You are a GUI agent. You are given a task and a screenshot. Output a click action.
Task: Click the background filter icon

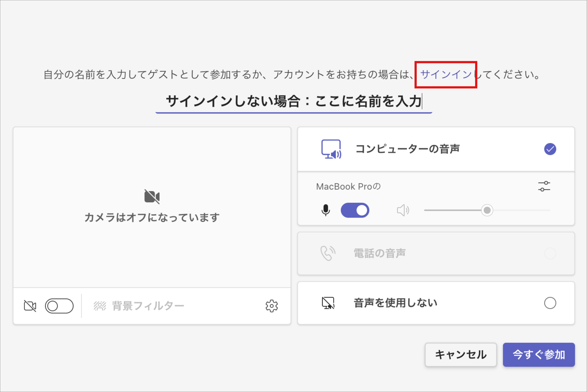(100, 306)
